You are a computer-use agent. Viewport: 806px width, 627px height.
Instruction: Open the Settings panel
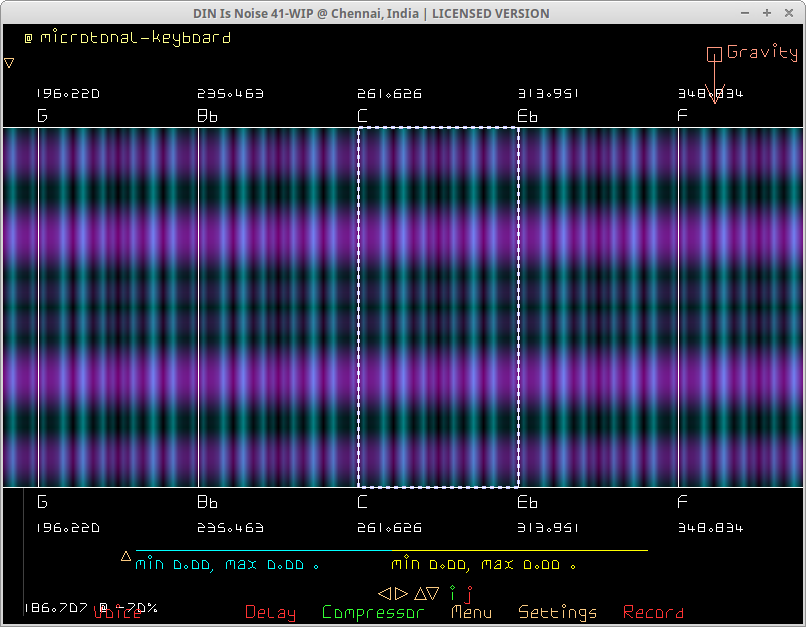point(557,613)
